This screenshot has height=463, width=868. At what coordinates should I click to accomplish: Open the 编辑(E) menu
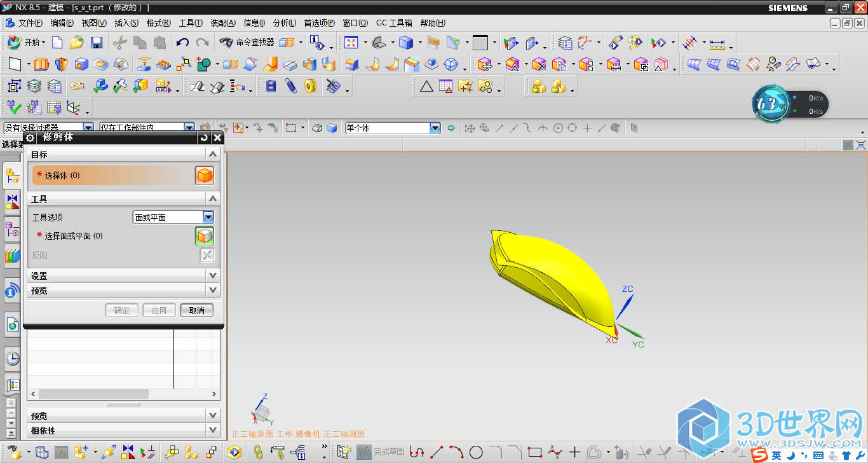62,23
